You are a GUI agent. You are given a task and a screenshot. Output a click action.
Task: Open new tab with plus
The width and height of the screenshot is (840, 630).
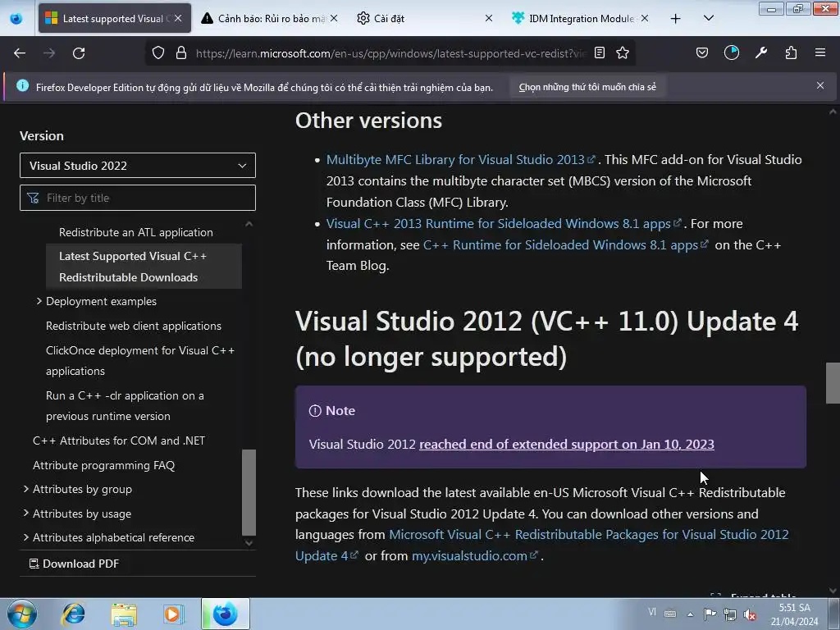tap(676, 19)
